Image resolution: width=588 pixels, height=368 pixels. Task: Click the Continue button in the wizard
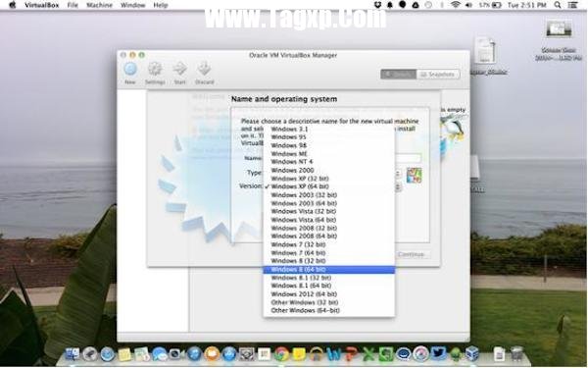(x=412, y=254)
